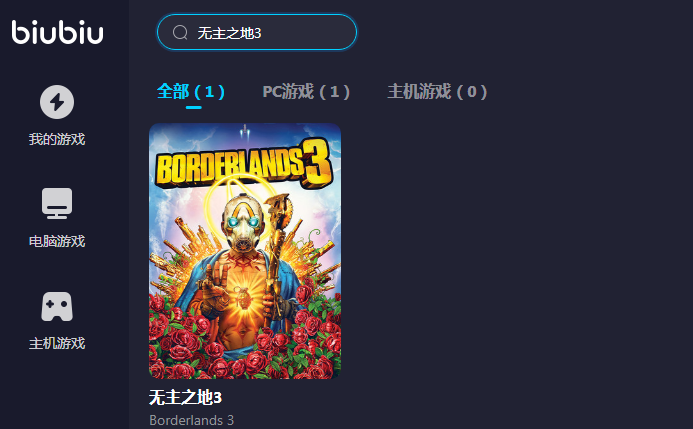Click the yellow BORDERLANDS 3 logo on the cover

pyautogui.click(x=244, y=163)
